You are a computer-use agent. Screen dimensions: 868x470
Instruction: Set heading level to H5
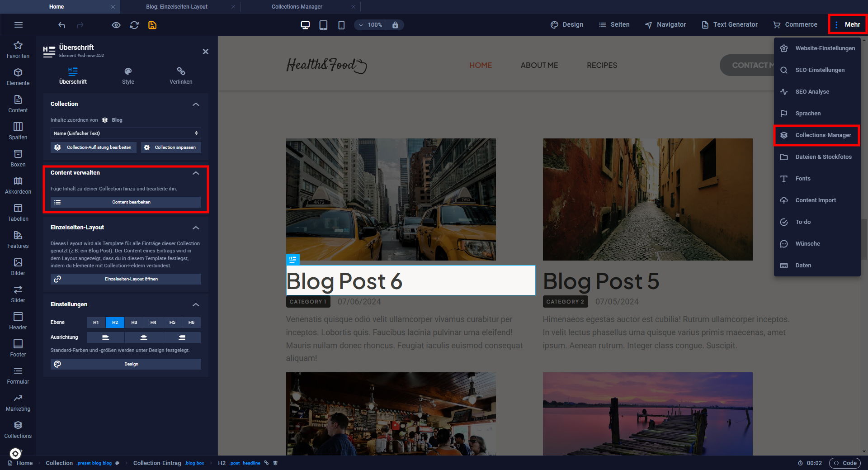click(x=172, y=323)
